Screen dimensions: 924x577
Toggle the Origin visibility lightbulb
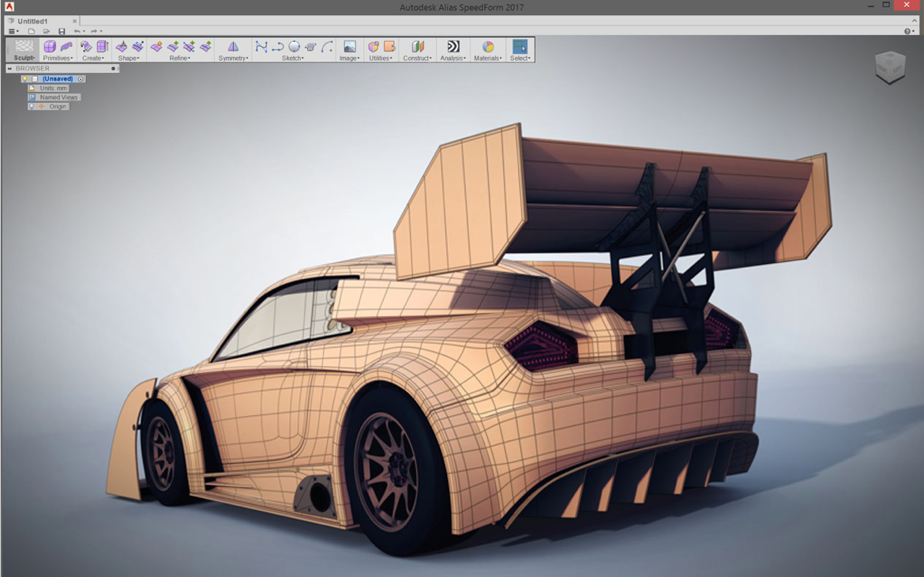32,107
